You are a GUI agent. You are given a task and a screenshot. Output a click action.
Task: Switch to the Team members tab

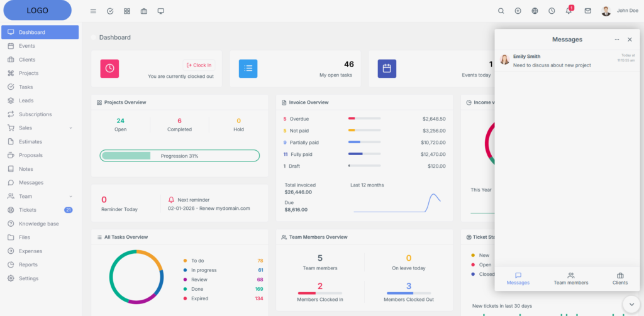[x=570, y=279]
